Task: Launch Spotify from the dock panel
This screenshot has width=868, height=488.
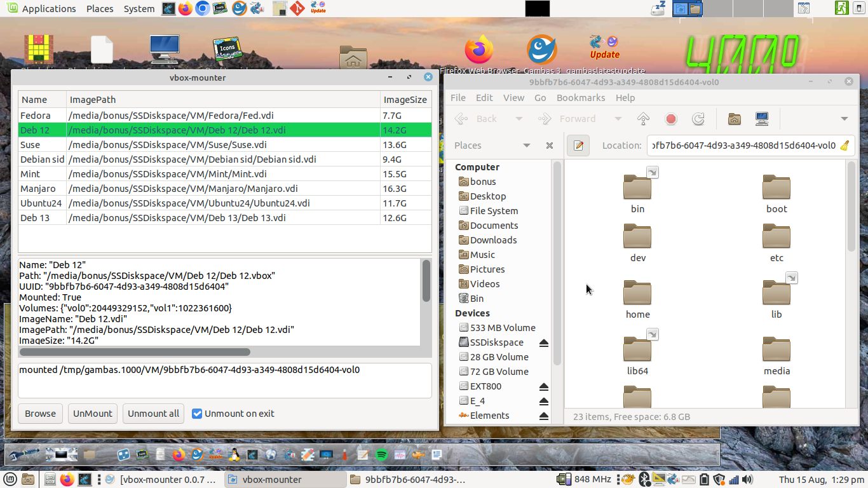Action: coord(381,455)
